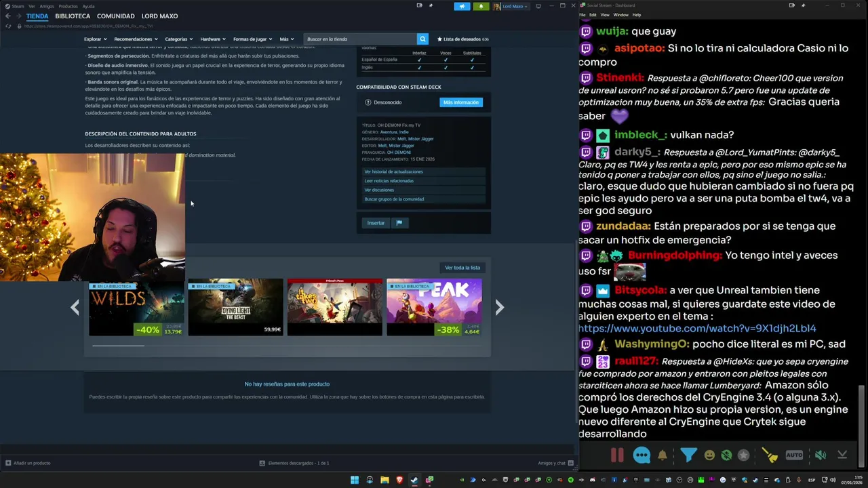
Task: Open the It Takes Two game thumbnail
Action: point(335,307)
